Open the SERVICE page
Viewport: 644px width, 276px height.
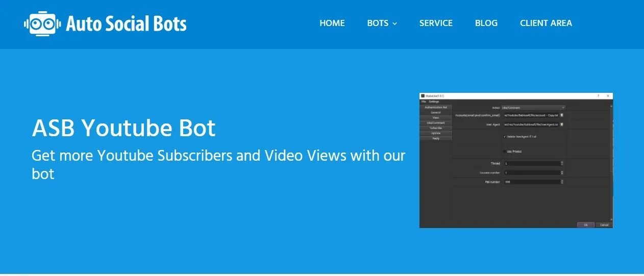pos(436,23)
